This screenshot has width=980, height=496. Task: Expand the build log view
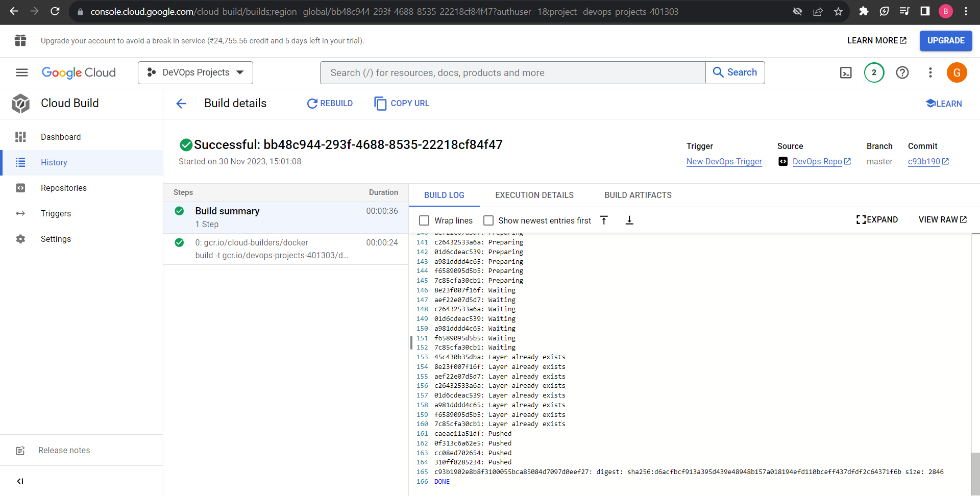(877, 219)
